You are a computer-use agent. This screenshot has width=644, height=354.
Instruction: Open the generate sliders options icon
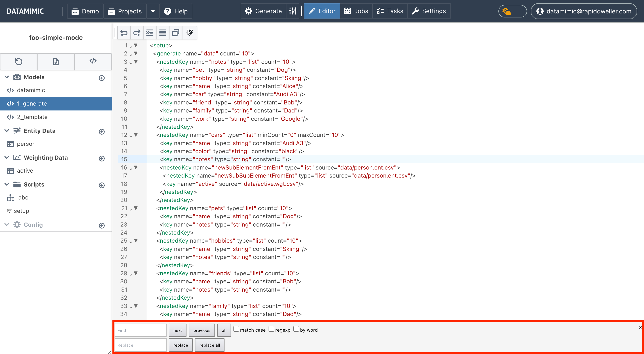[292, 11]
